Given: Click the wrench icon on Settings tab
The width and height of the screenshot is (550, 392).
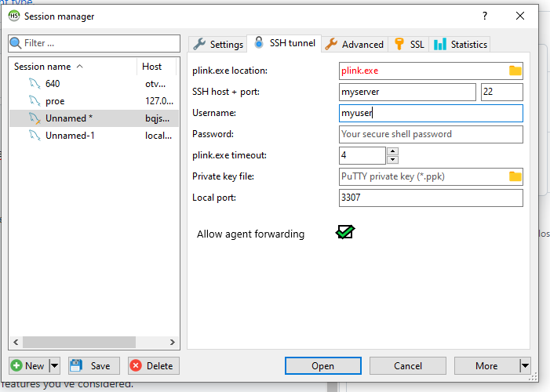Looking at the screenshot, I should [x=199, y=44].
